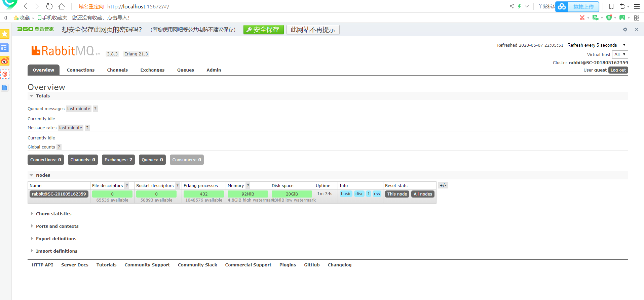
Task: Dismiss the 360 password save bar
Action: pyautogui.click(x=637, y=30)
